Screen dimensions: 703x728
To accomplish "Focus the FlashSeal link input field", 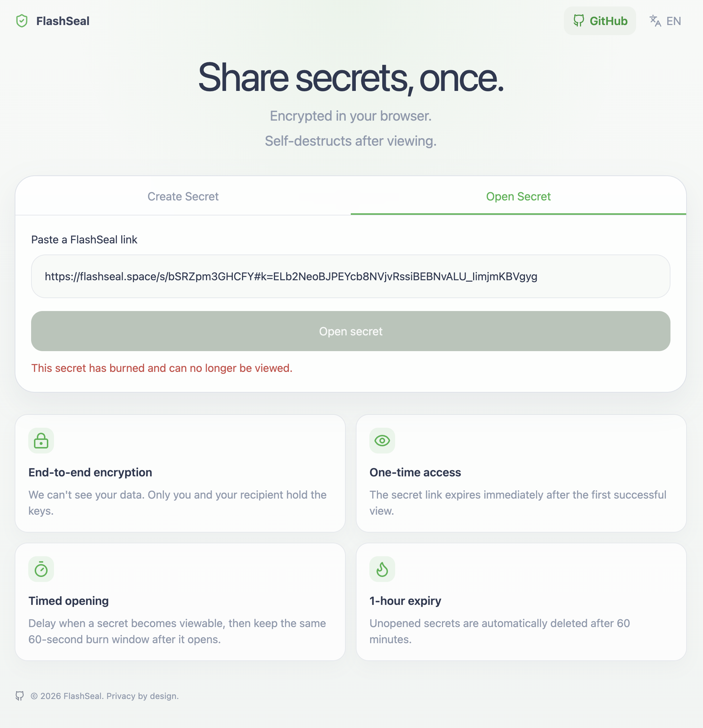I will click(x=351, y=276).
